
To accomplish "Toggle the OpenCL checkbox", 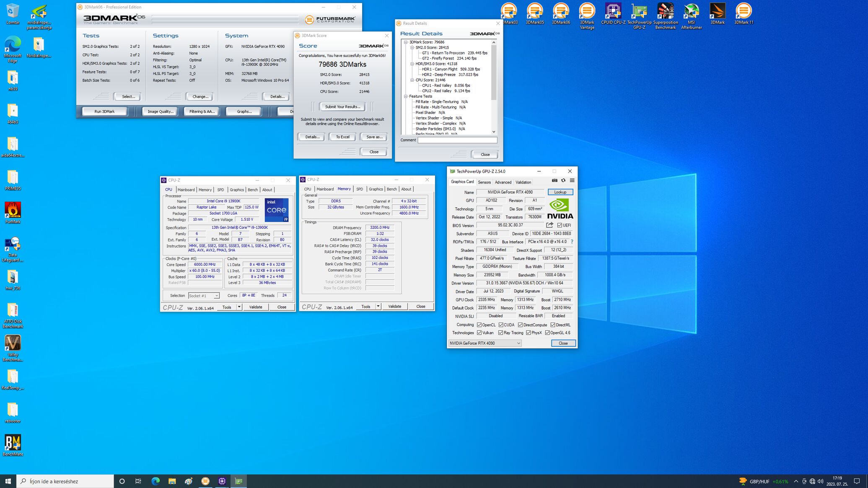I will coord(479,325).
